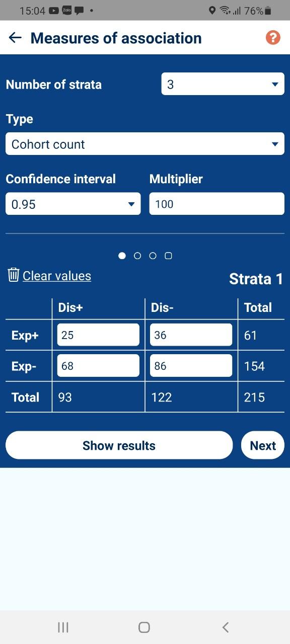Click the Show results button
The width and height of the screenshot is (290, 644).
(119, 445)
